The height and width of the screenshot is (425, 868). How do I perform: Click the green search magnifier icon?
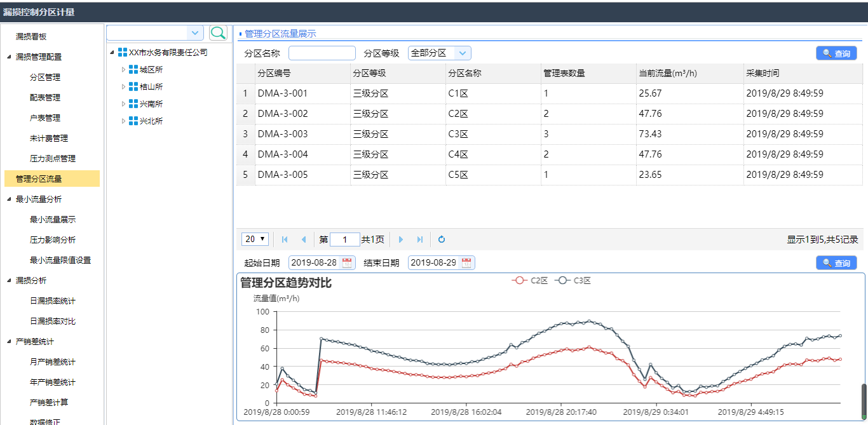[x=218, y=33]
